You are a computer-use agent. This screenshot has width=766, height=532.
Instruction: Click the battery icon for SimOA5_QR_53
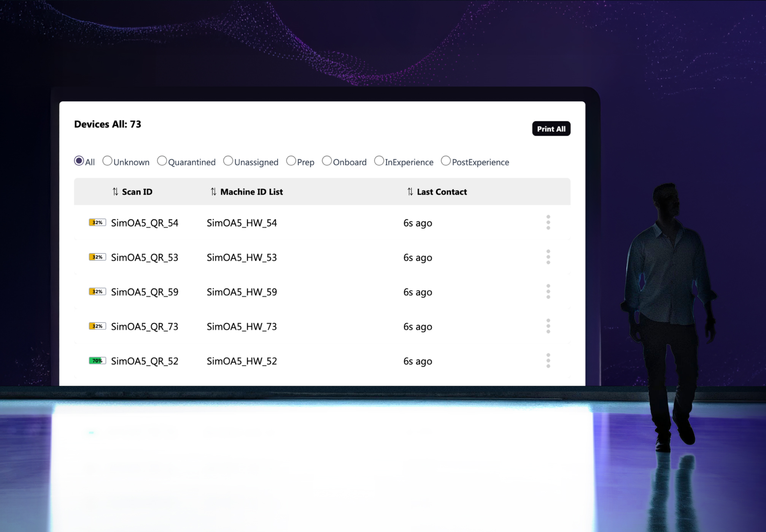(x=97, y=257)
